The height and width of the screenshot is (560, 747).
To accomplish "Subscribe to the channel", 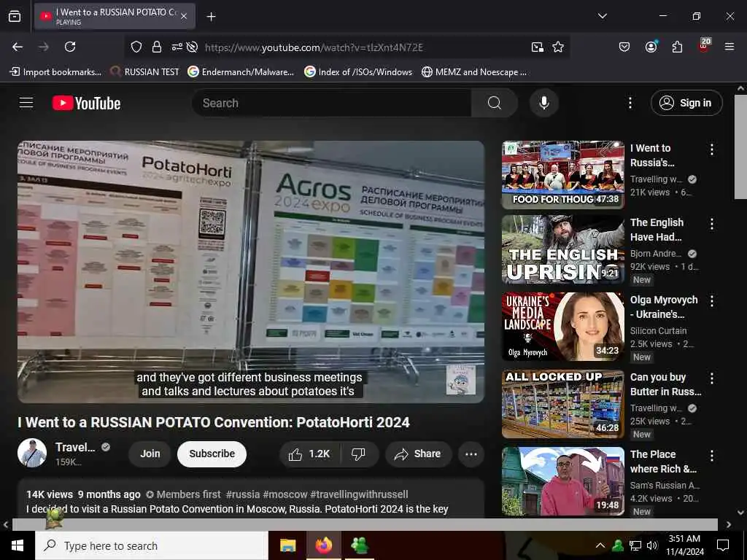I will click(212, 454).
